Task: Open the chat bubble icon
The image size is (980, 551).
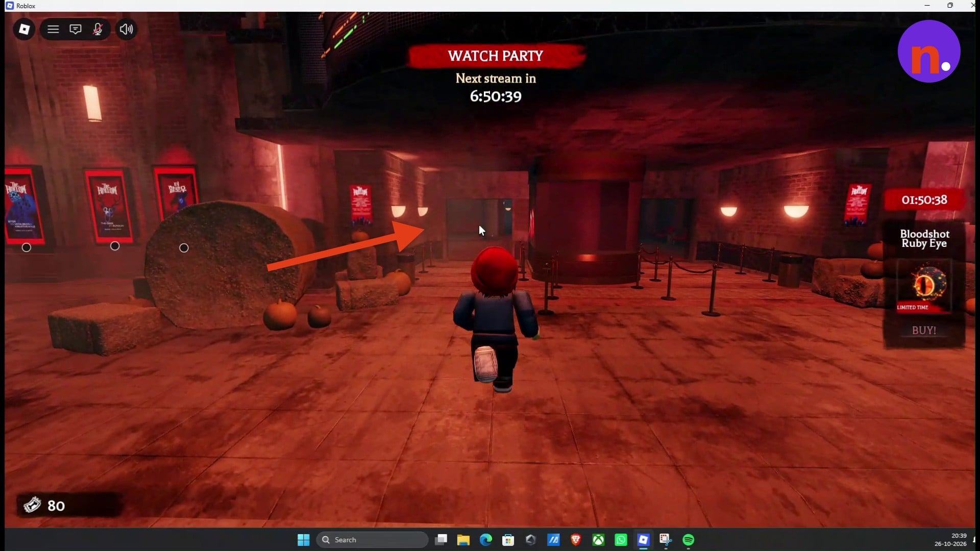Action: 76,29
